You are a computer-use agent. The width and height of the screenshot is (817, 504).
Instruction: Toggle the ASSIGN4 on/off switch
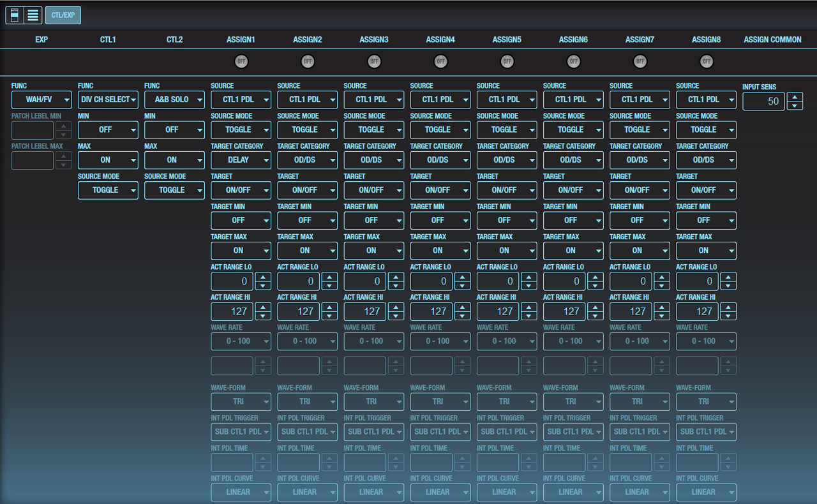pos(440,61)
